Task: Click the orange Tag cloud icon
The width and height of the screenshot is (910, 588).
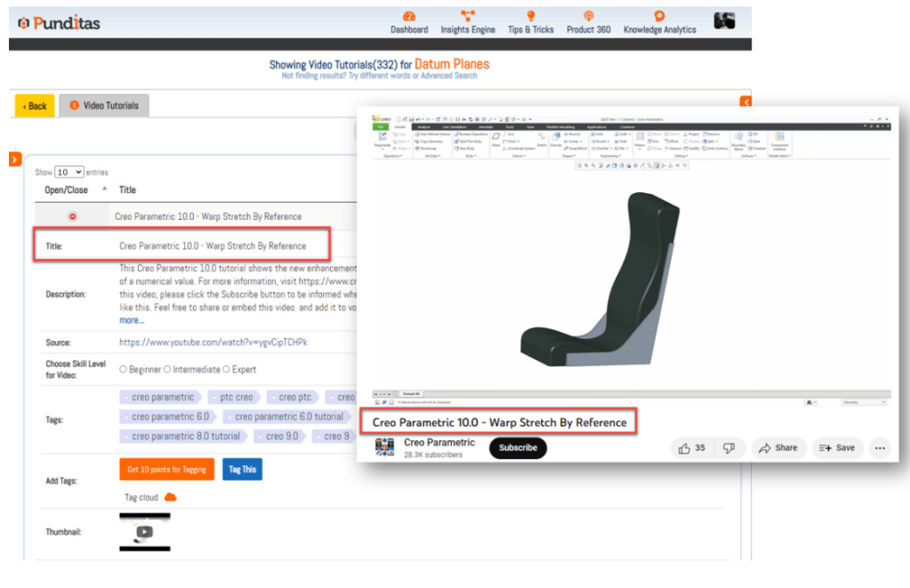Action: click(x=170, y=497)
